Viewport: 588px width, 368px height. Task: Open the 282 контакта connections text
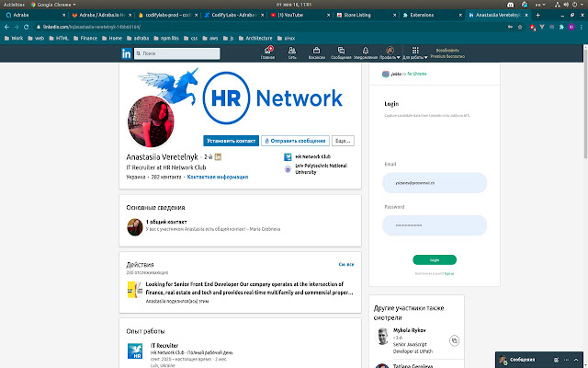tap(166, 177)
